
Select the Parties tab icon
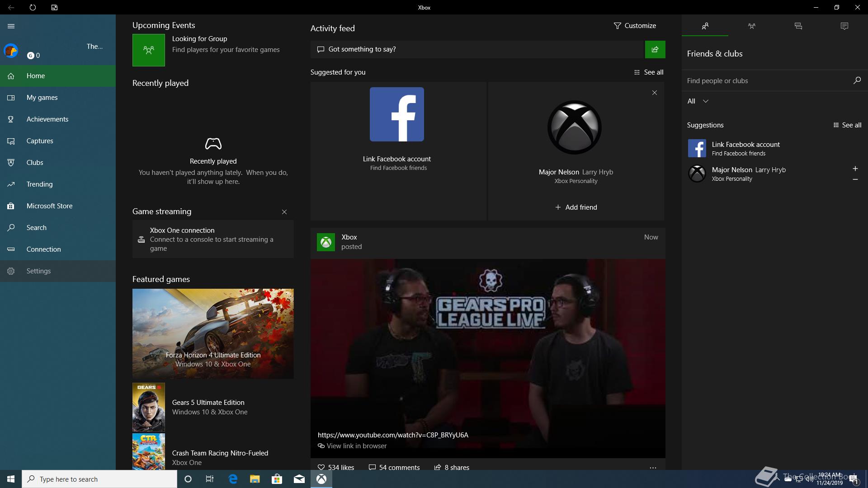(751, 26)
